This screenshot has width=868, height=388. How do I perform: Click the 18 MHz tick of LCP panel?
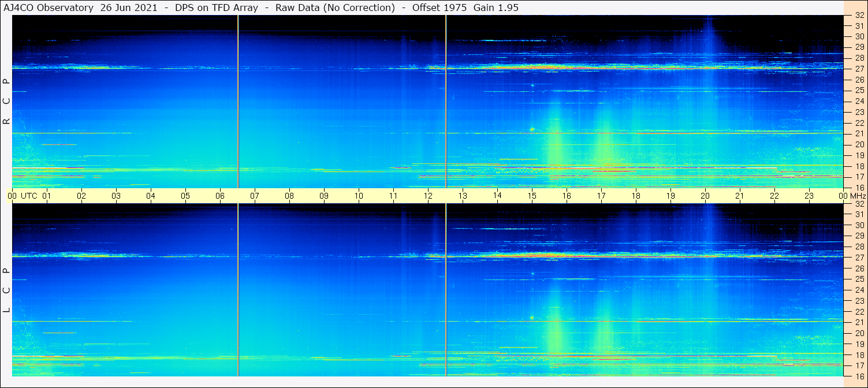pos(859,355)
